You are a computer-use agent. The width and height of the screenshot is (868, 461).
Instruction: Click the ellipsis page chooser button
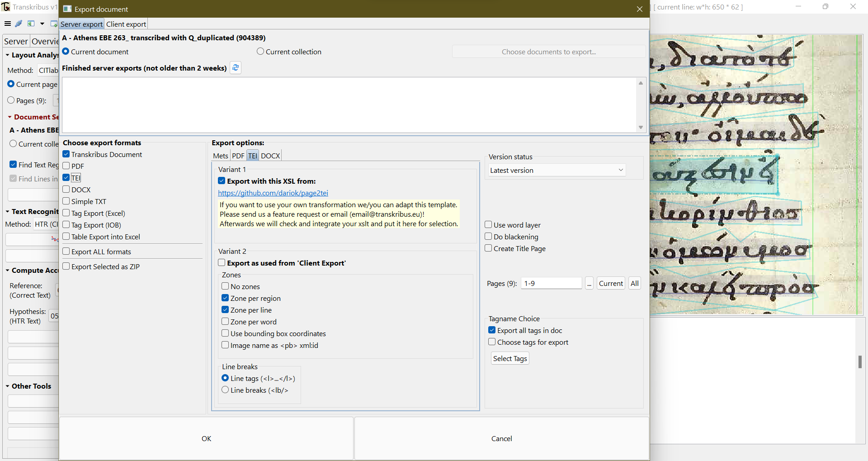589,283
